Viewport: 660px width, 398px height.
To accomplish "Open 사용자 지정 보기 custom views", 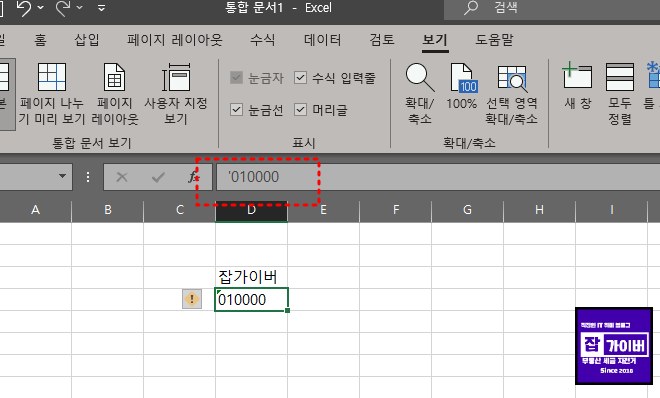I will tap(176, 94).
